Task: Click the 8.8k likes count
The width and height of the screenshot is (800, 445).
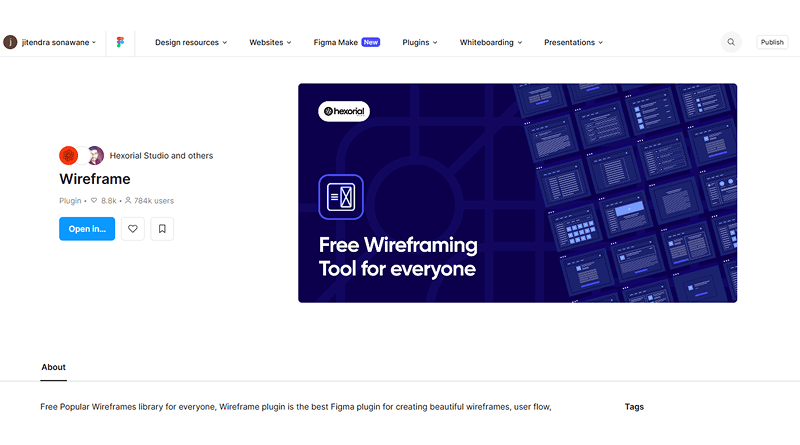Action: (104, 201)
